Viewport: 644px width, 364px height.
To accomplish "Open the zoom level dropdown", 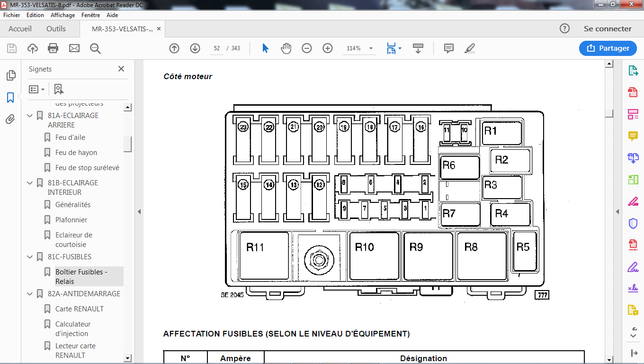I will [x=371, y=48].
